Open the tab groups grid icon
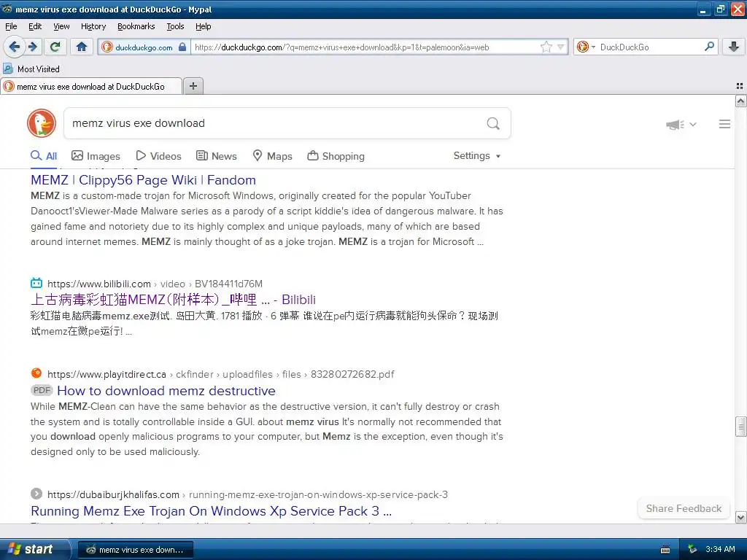This screenshot has width=747, height=560. [x=740, y=86]
